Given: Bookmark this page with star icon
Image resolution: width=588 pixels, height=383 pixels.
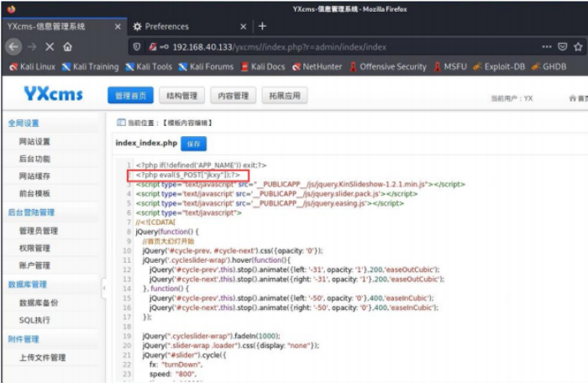Looking at the screenshot, I should point(578,47).
